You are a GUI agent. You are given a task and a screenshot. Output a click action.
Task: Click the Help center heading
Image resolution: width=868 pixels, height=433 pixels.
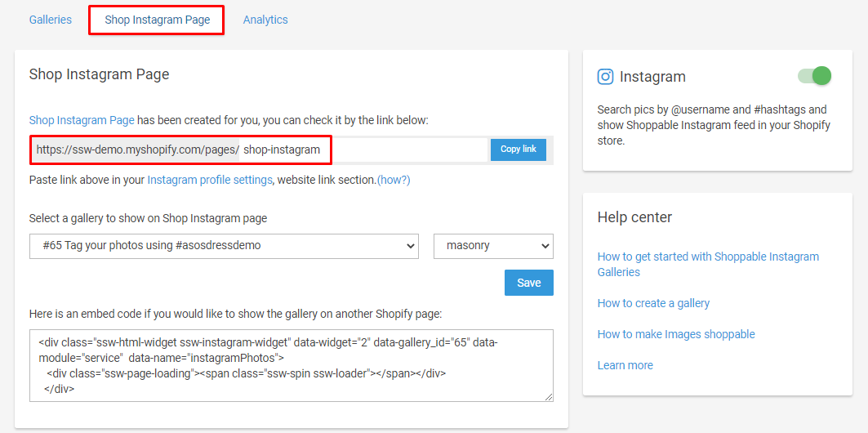pos(635,217)
